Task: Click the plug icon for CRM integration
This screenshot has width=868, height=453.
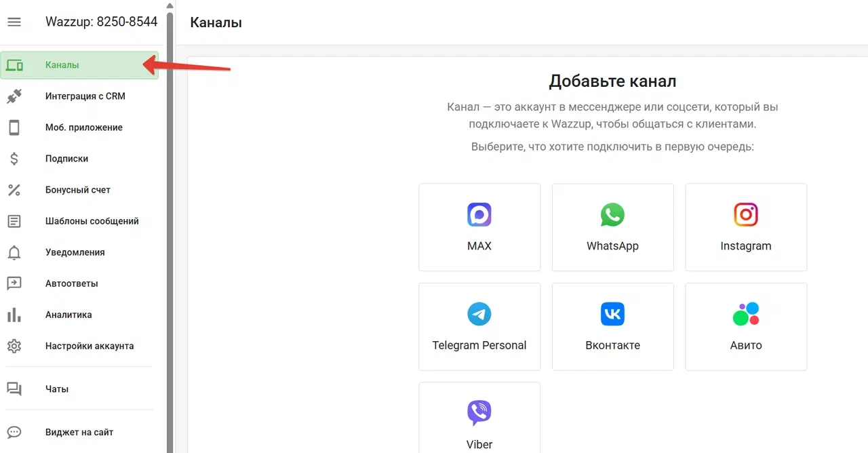Action: [14, 96]
